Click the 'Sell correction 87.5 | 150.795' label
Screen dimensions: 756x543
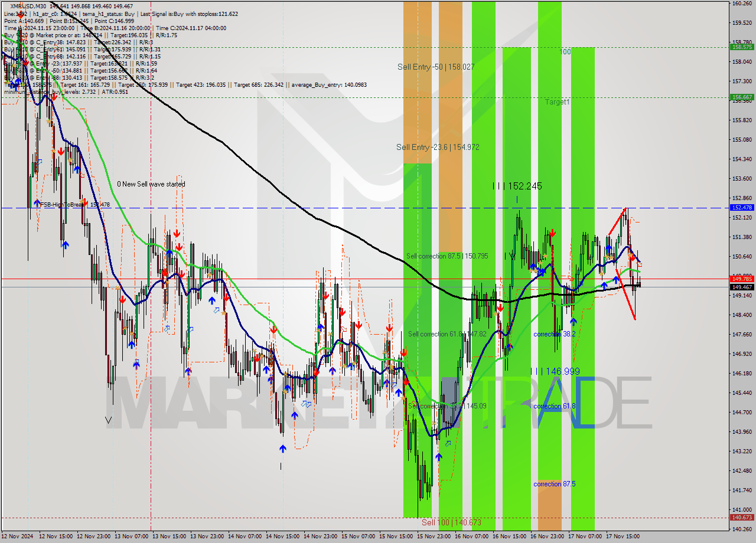pos(447,256)
